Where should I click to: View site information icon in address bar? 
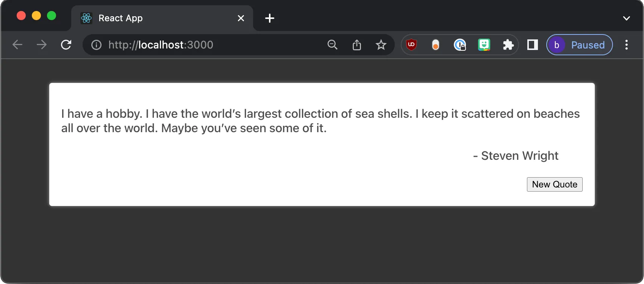coord(97,45)
